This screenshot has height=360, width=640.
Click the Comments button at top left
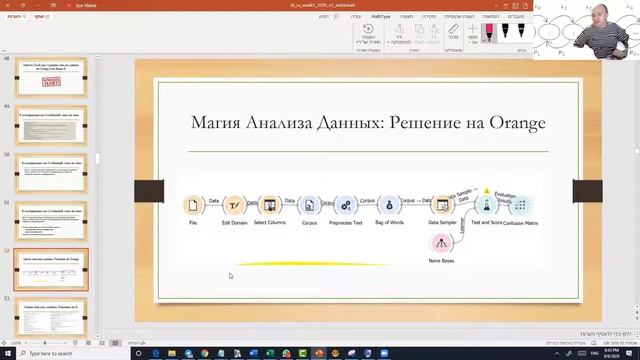click(17, 16)
